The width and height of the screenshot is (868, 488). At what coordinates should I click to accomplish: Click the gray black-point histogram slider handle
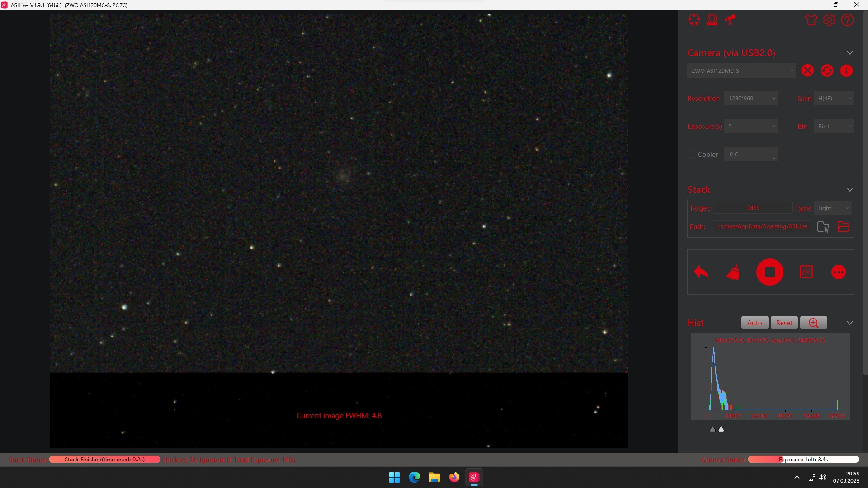click(x=712, y=429)
